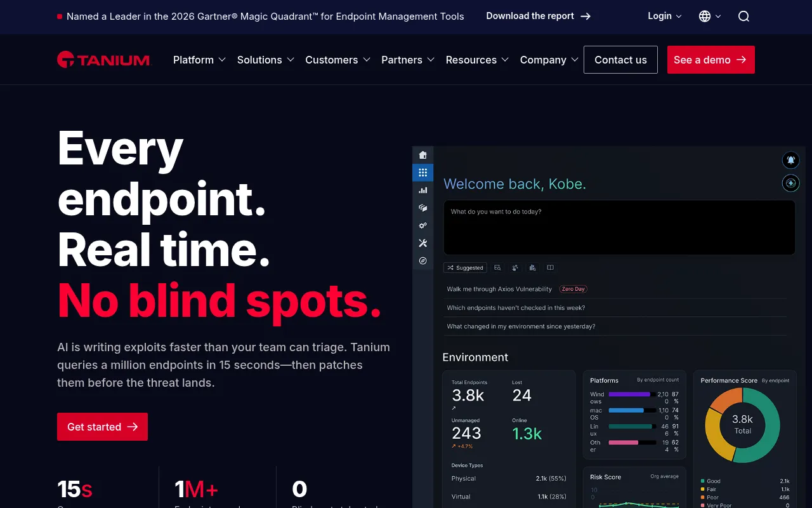Expand the Company menu chevron
Screen dimensions: 812x508
click(x=575, y=60)
